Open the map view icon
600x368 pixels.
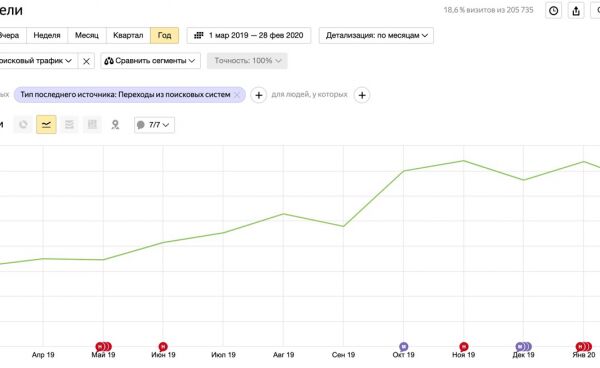[x=115, y=125]
